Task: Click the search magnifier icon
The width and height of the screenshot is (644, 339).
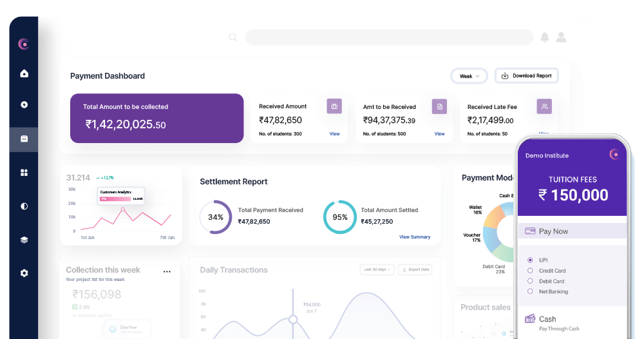Action: coord(233,37)
